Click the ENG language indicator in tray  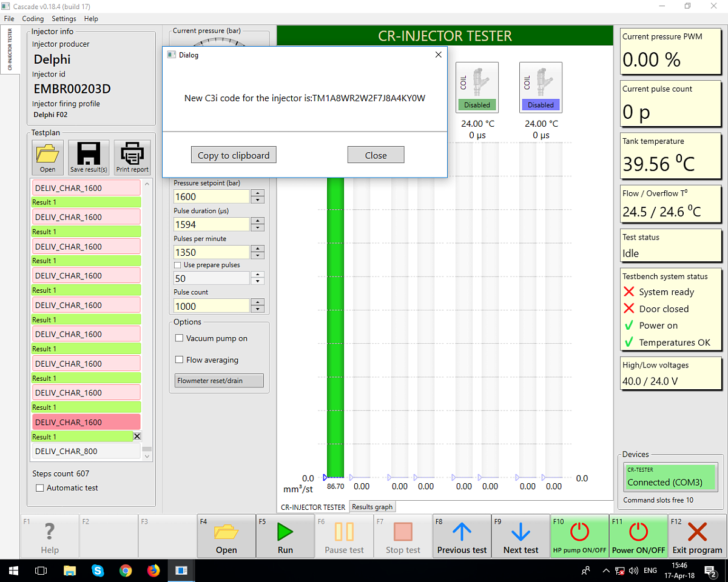point(650,570)
